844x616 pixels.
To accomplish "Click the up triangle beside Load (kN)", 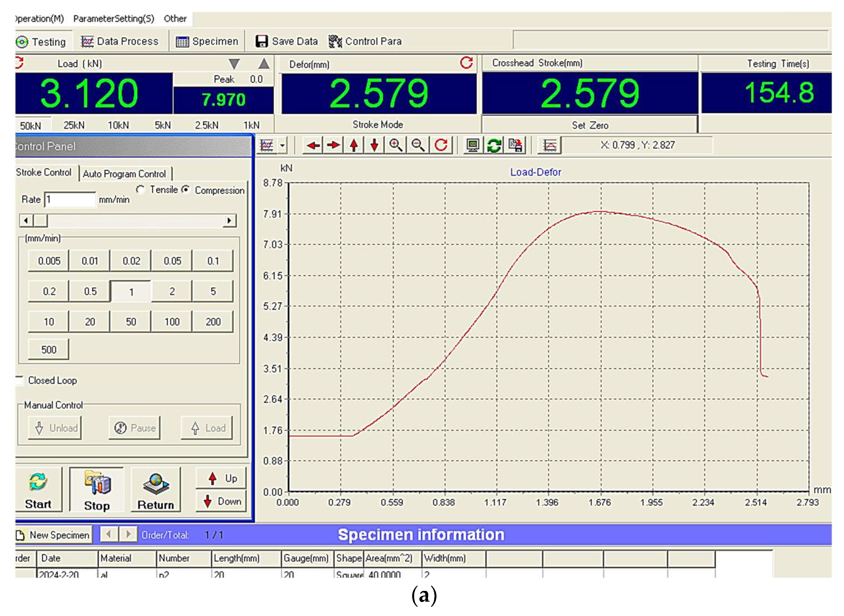I will (264, 64).
